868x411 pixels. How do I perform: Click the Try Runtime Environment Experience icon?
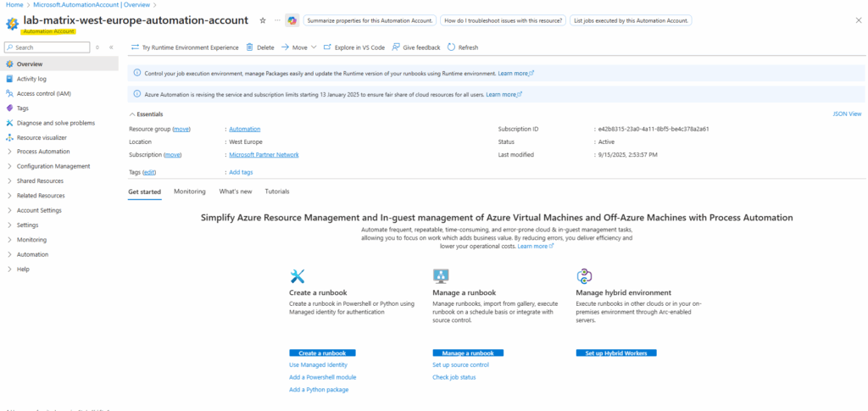tap(135, 47)
